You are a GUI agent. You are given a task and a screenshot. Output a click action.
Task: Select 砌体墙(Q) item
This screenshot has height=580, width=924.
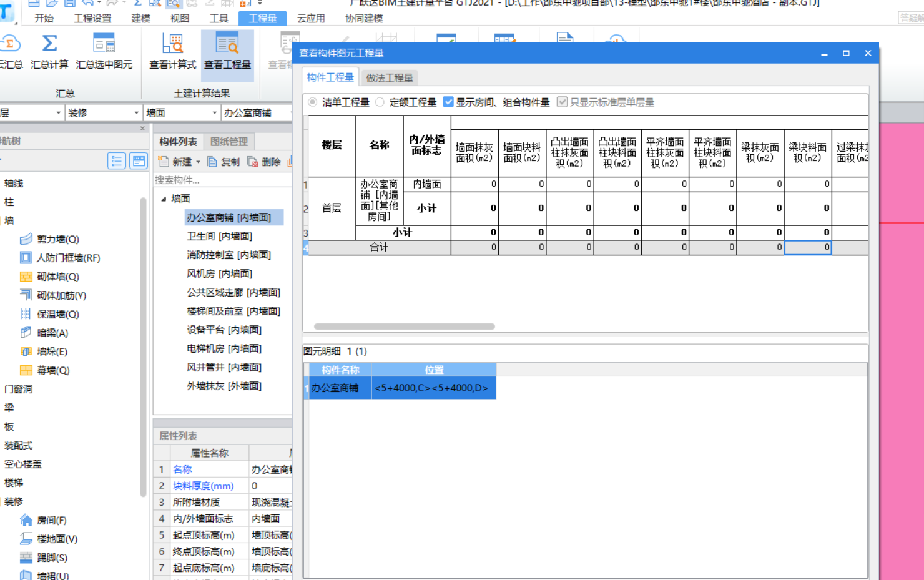[x=50, y=277]
